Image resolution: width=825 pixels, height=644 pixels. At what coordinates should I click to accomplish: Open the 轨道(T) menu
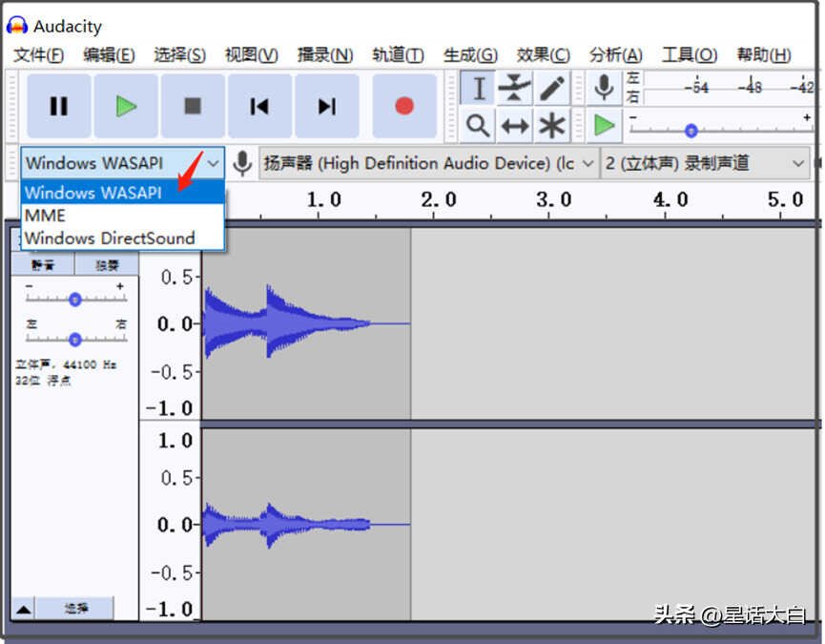pos(398,54)
